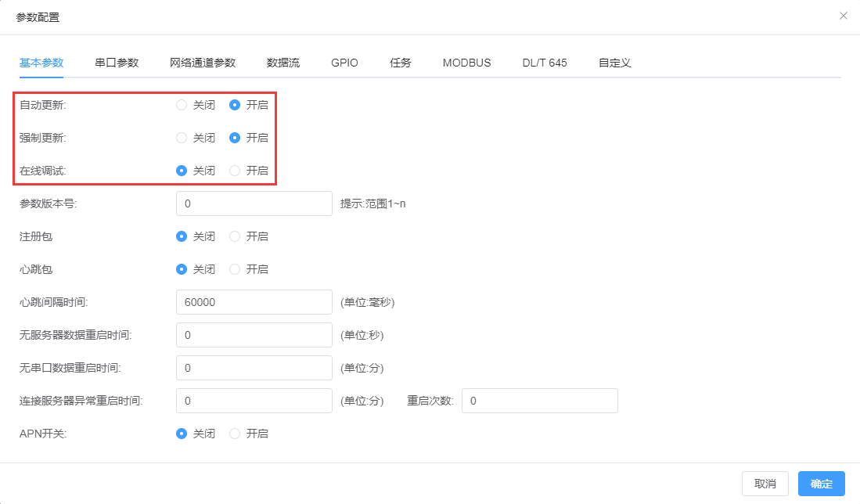Turn off 强制更新 with the 关闭 option

point(181,138)
